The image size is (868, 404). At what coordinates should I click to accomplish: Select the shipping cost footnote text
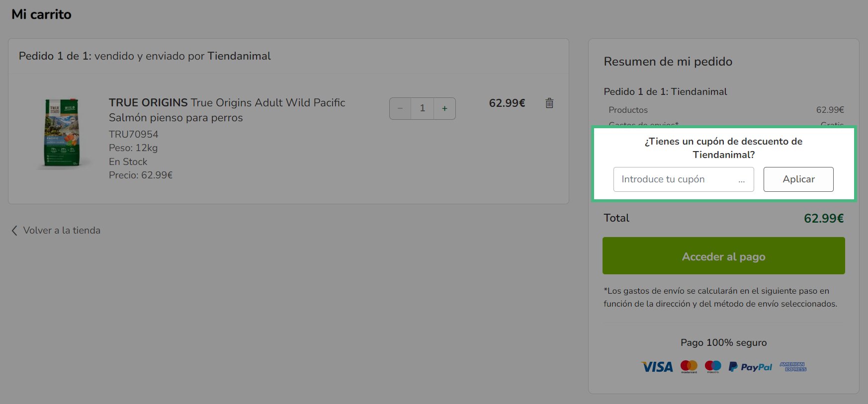coord(720,297)
